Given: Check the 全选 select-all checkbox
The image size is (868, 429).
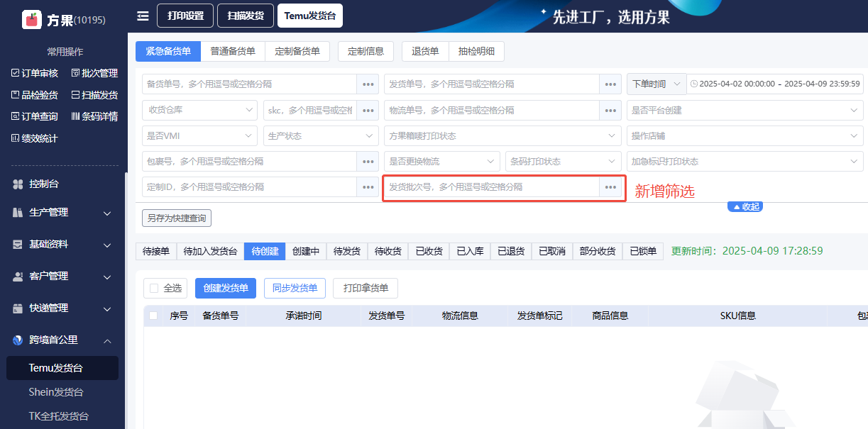Looking at the screenshot, I should tap(153, 289).
